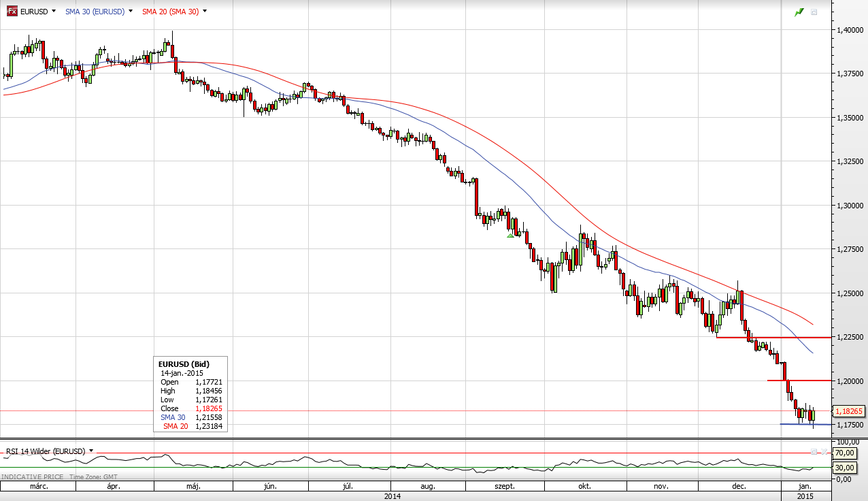Click the 'jún.' month on time axis
868x501 pixels.
270,487
